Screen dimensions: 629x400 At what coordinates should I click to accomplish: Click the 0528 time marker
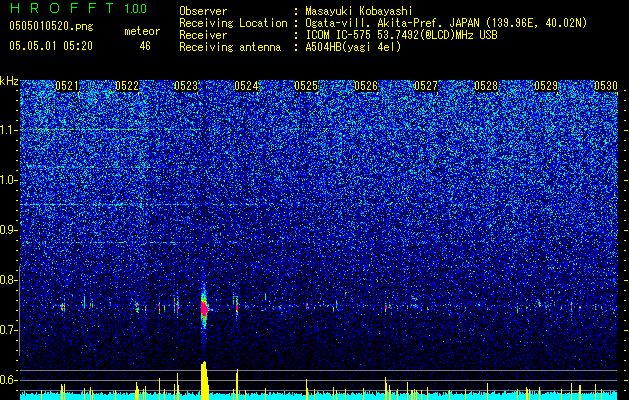[486, 85]
